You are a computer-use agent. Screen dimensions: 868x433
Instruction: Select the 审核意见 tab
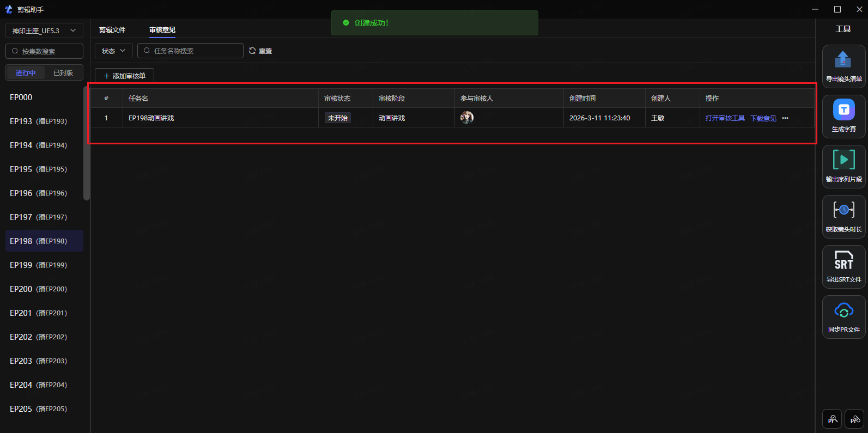tap(162, 30)
